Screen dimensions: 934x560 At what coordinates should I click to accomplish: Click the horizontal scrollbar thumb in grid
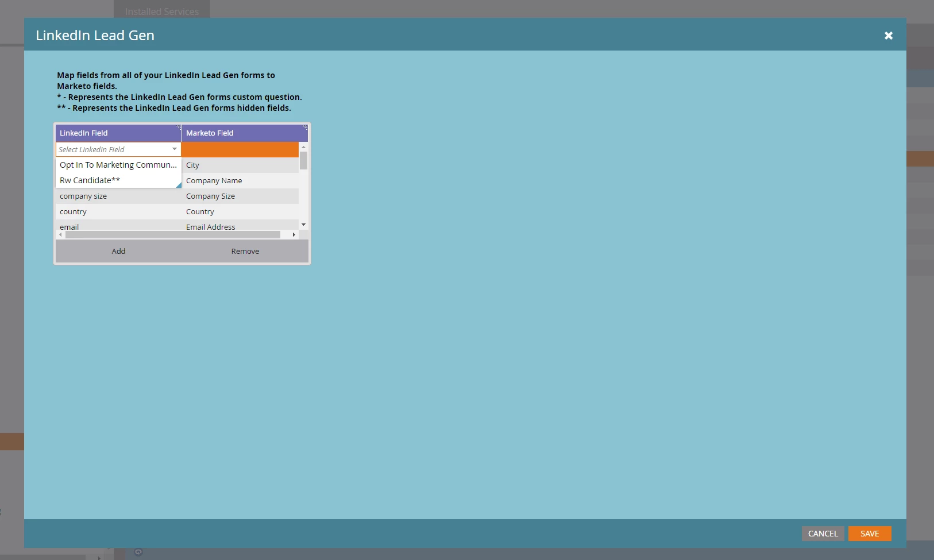pyautogui.click(x=173, y=234)
